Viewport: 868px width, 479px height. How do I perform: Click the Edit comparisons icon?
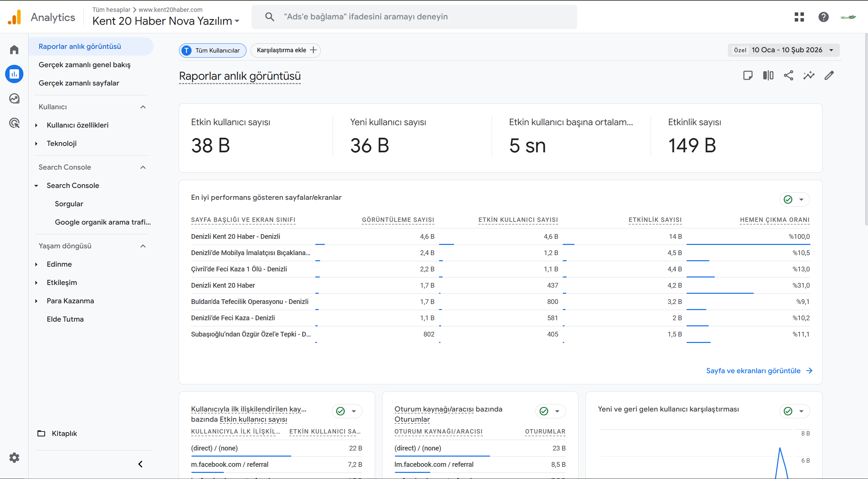coord(768,75)
